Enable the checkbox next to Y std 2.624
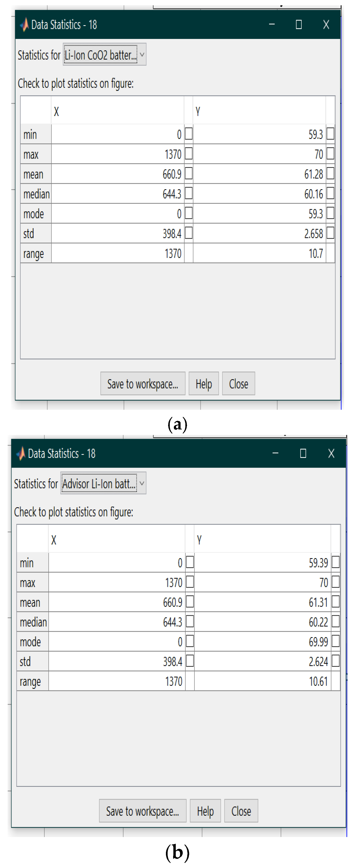 (x=335, y=661)
